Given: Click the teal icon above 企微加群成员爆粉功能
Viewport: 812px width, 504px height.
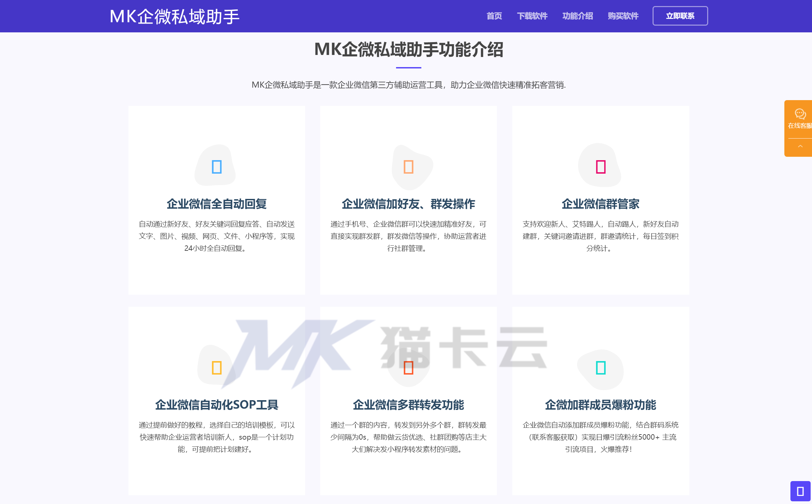Looking at the screenshot, I should (601, 367).
